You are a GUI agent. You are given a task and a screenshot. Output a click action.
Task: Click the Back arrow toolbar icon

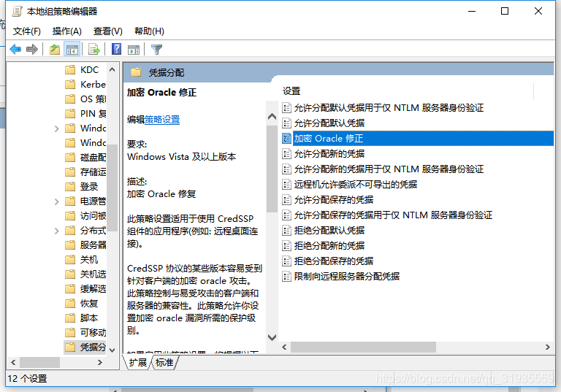click(x=15, y=49)
